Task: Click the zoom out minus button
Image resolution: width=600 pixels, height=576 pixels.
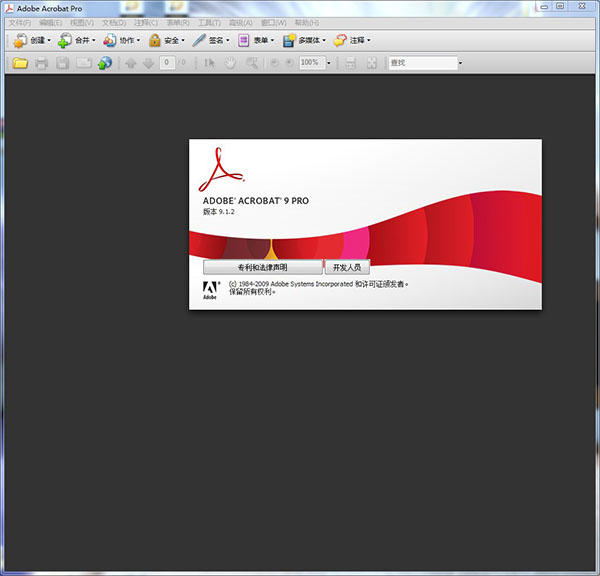Action: [x=274, y=62]
